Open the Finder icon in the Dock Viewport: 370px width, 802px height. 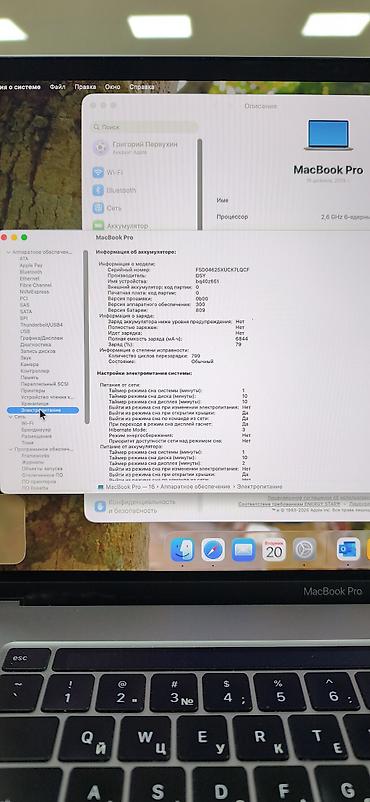182,549
